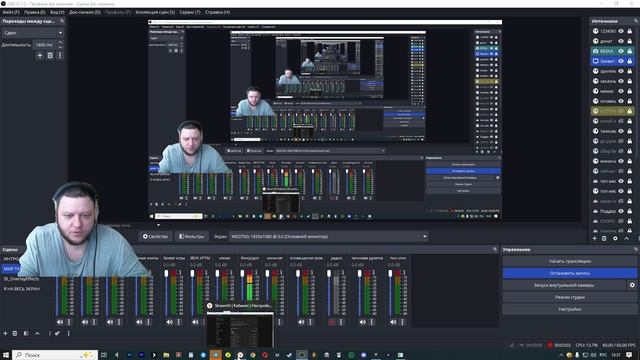Unmute the радио channel red speaker icon
The image size is (640, 360).
pos(332,322)
